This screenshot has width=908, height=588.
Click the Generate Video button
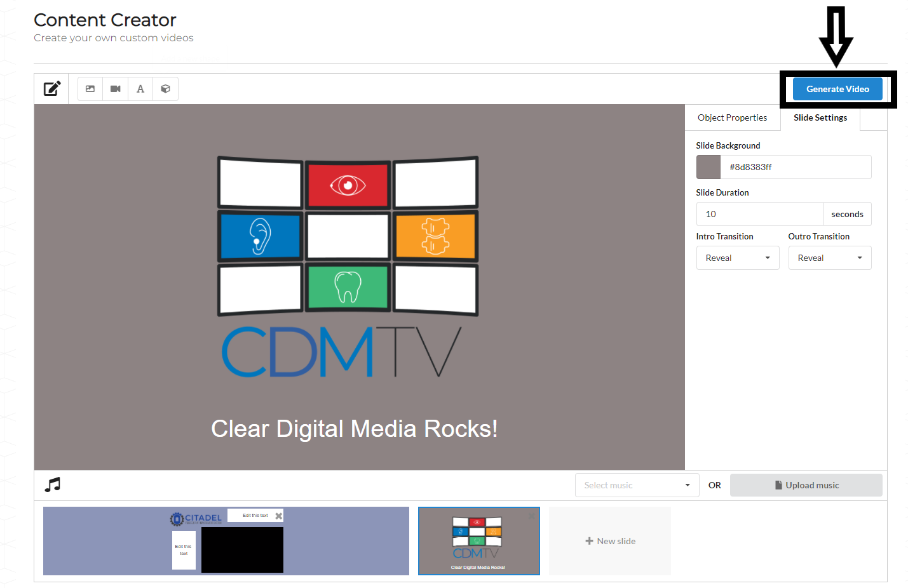coord(837,89)
